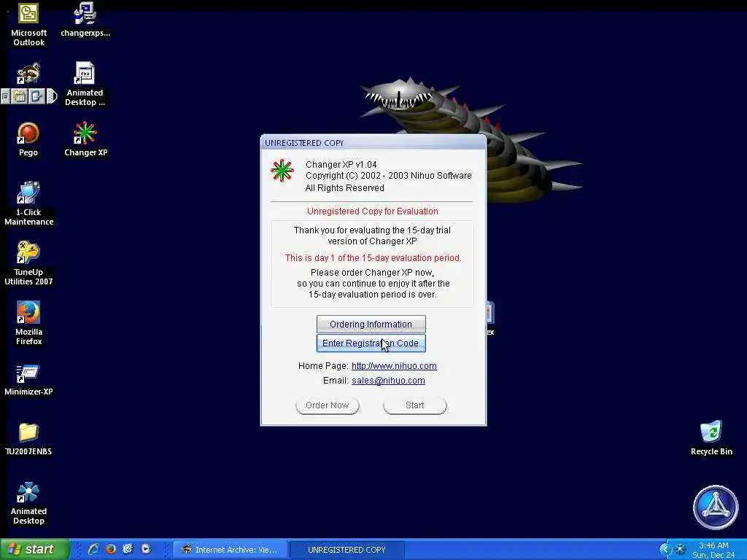The height and width of the screenshot is (560, 747).
Task: Click the Start button in the dialog
Action: point(415,405)
